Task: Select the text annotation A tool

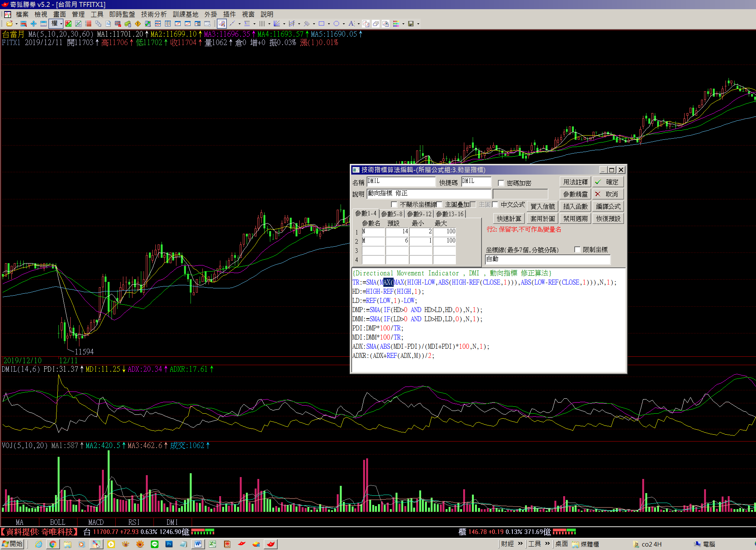Action: point(351,24)
